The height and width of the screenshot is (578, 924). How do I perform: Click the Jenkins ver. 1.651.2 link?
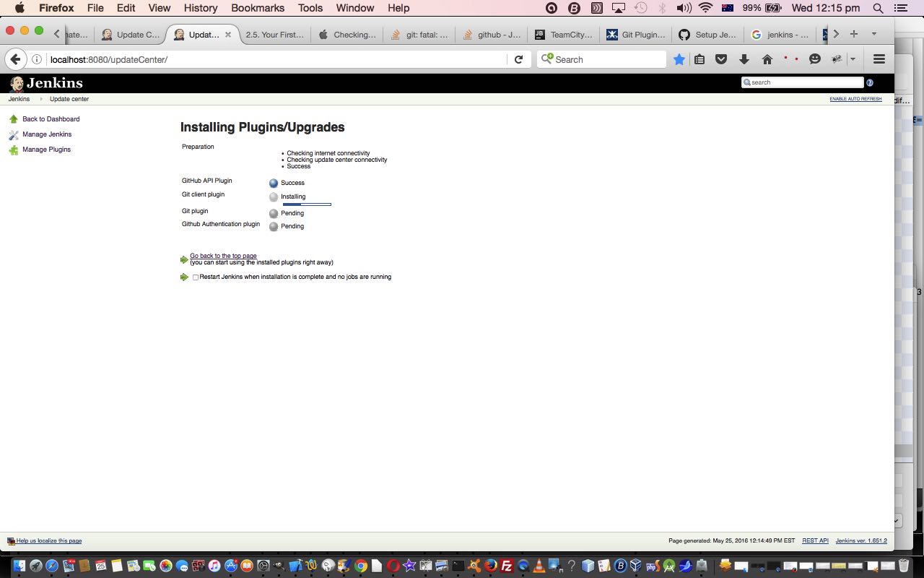[861, 540]
